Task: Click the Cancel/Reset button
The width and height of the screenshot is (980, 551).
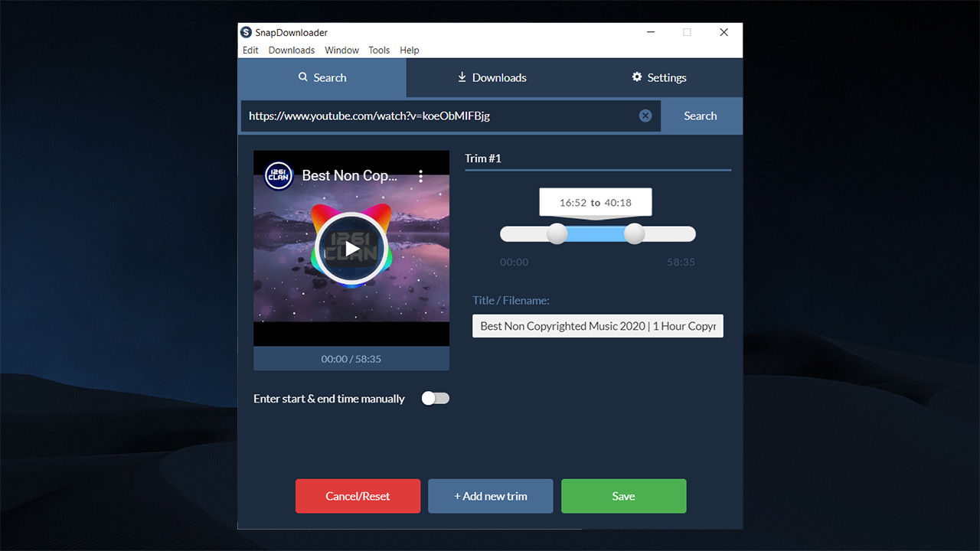Action: (358, 496)
